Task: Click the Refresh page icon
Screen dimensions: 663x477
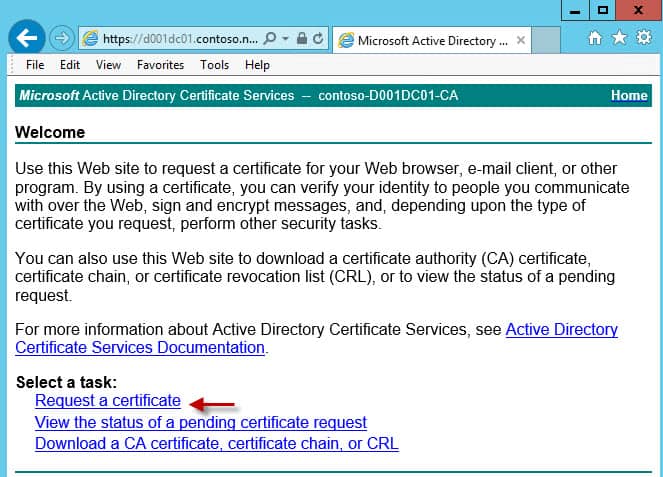Action: coord(318,38)
